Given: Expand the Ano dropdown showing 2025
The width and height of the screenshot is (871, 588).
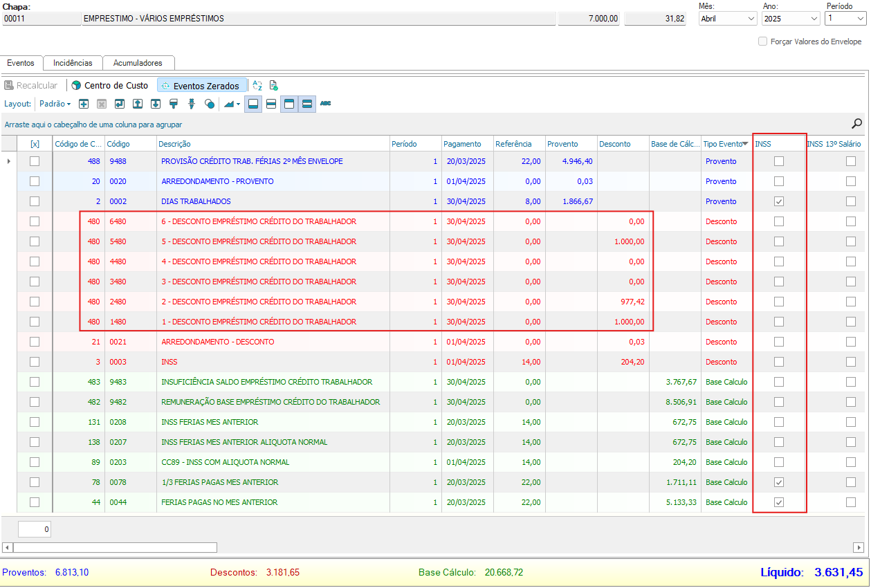Looking at the screenshot, I should pyautogui.click(x=790, y=19).
